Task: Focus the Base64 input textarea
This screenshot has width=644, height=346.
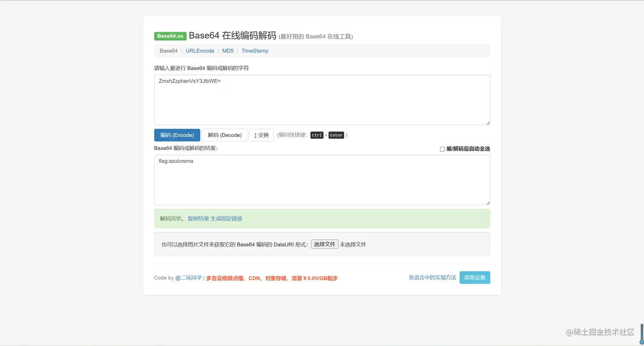Action: [322, 100]
